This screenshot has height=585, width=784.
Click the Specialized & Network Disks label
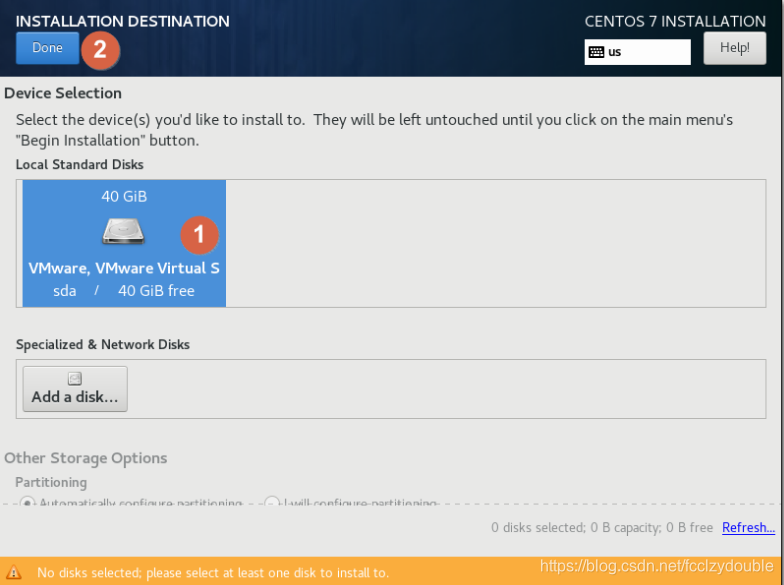click(102, 344)
